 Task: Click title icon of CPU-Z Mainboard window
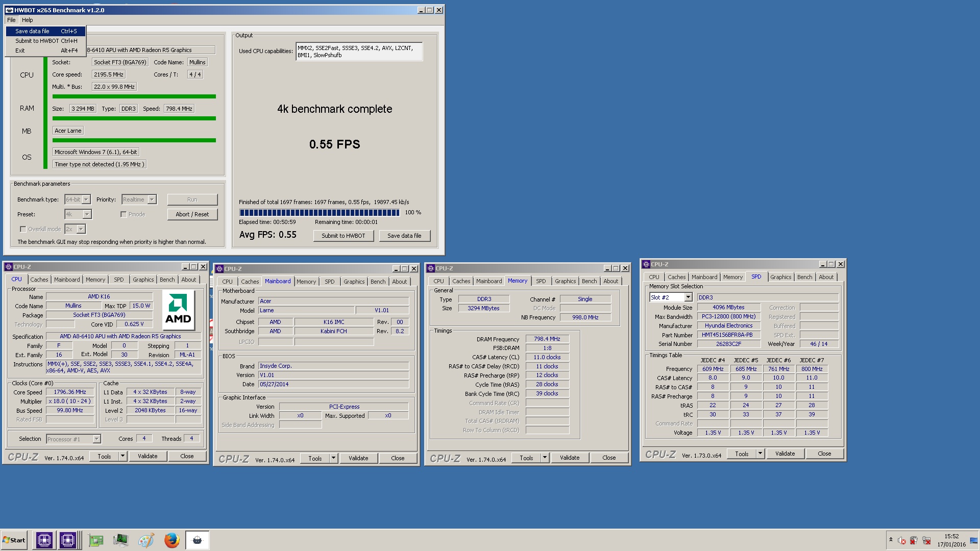coord(219,269)
